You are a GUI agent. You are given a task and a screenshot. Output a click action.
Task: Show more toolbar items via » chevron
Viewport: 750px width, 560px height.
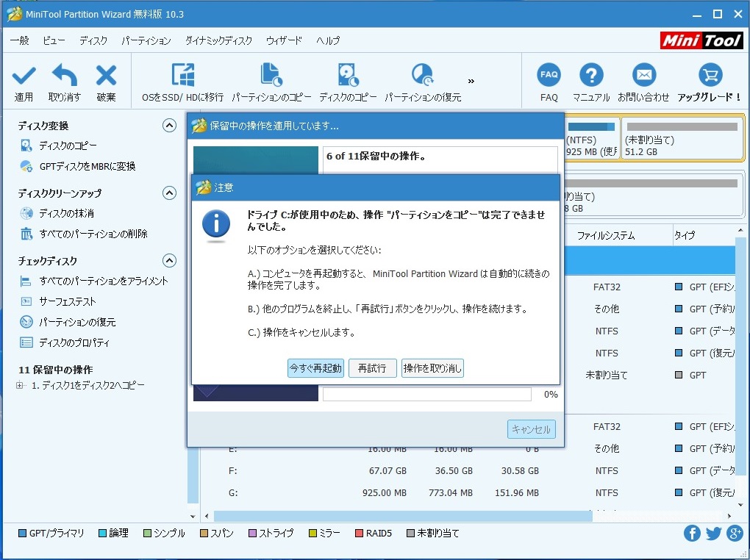click(471, 81)
